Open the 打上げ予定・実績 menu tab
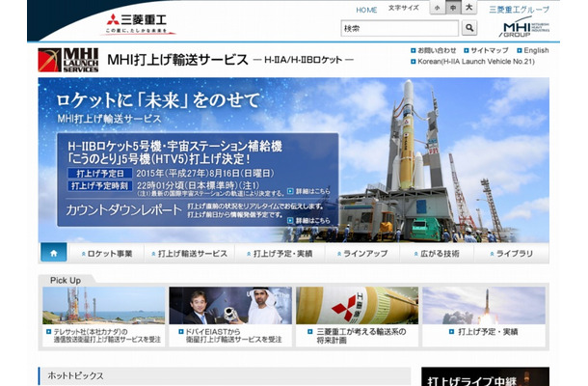 (280, 254)
